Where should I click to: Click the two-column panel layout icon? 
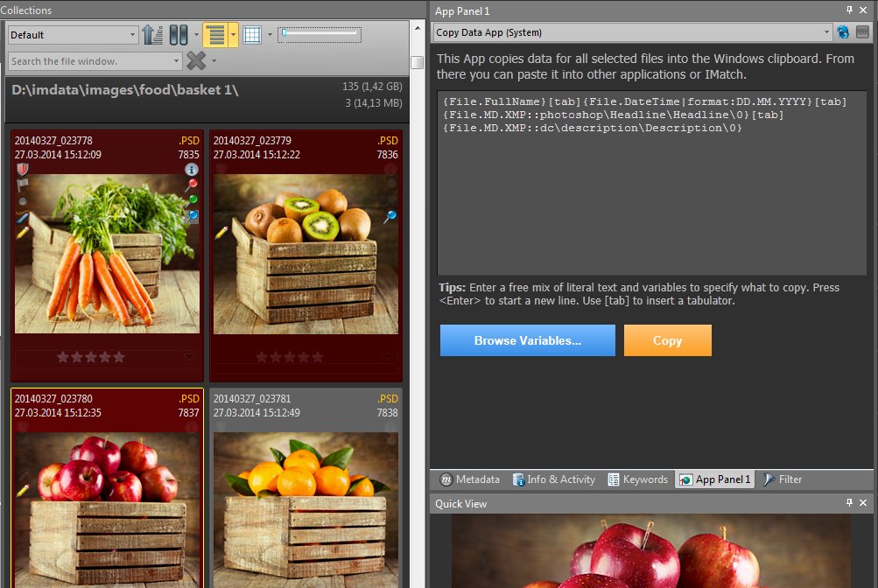click(x=179, y=35)
